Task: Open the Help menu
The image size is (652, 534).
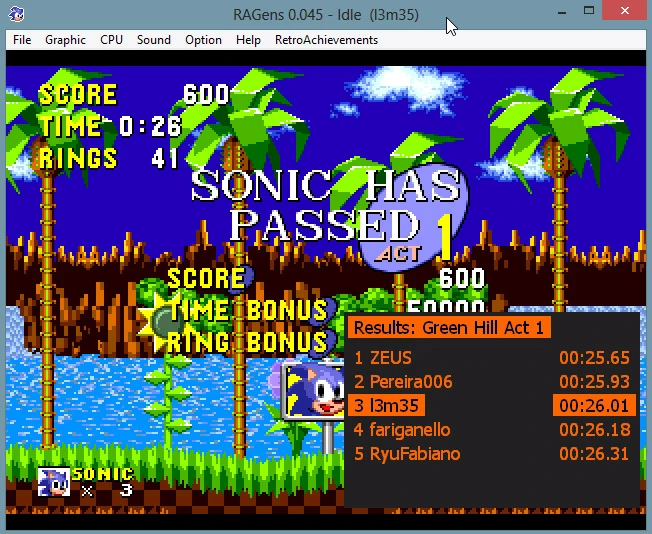Action: pyautogui.click(x=248, y=40)
